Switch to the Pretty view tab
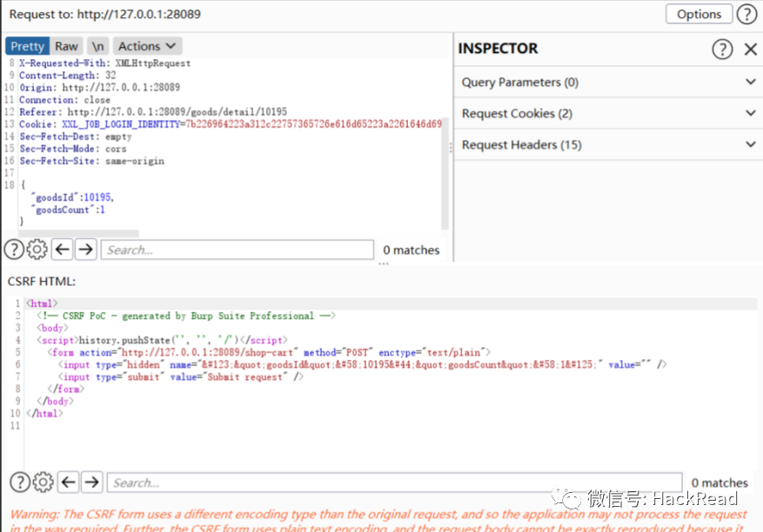This screenshot has height=532, width=763. (27, 46)
